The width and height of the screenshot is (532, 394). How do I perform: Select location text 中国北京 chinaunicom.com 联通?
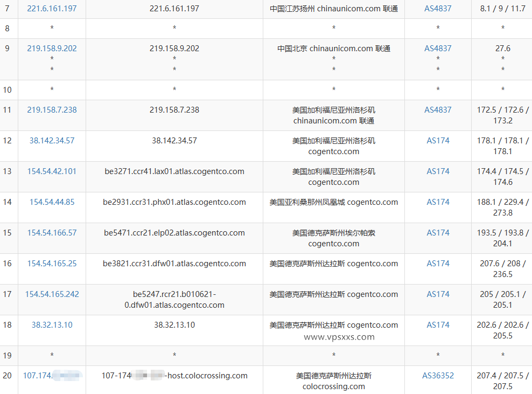tap(334, 48)
